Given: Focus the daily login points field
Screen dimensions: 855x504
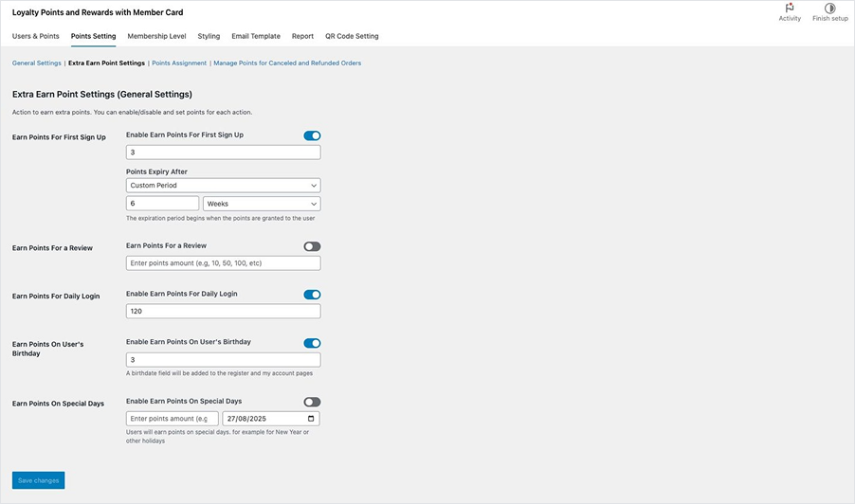Looking at the screenshot, I should coord(223,312).
